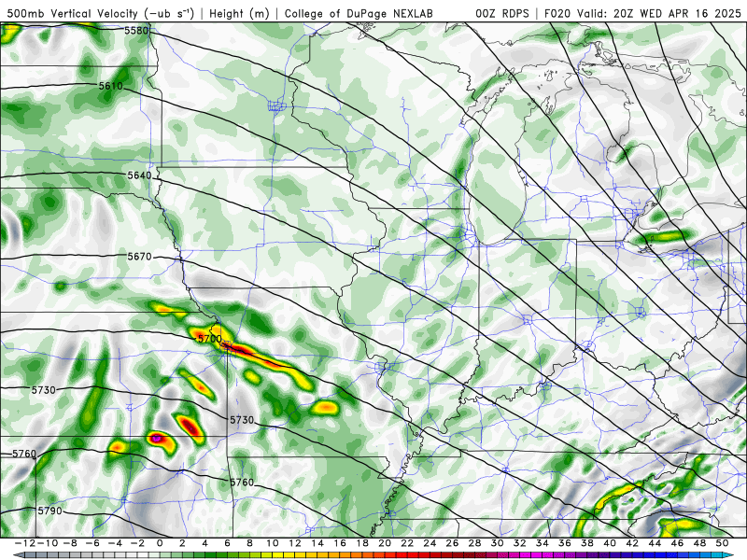Click the 30 value on the color scale
The width and height of the screenshot is (747, 560).
click(x=498, y=543)
